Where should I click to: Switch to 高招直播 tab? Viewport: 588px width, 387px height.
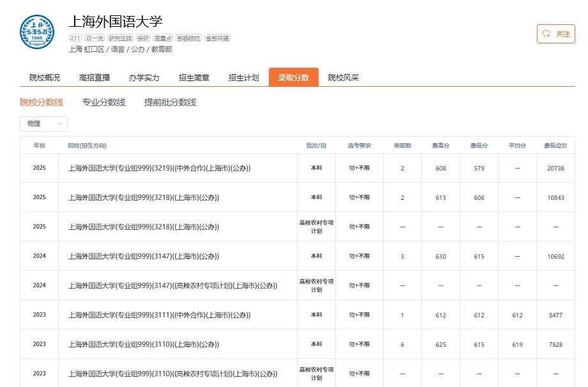click(x=94, y=78)
